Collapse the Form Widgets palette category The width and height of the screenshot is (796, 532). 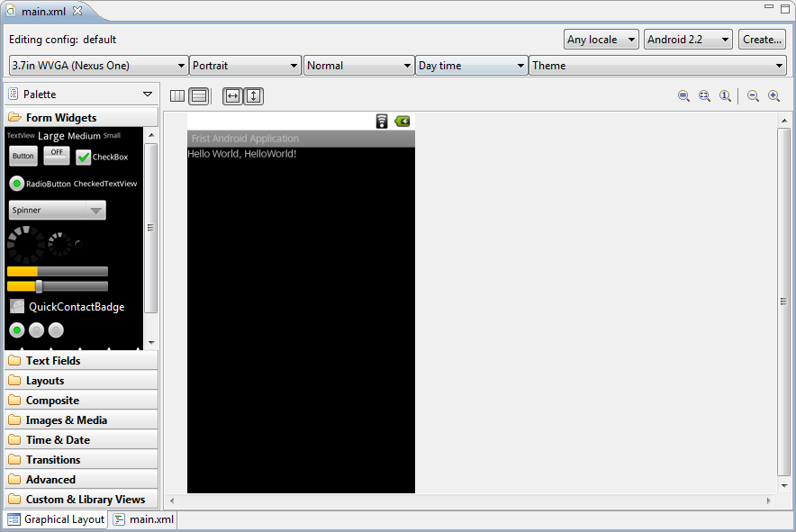[x=81, y=117]
